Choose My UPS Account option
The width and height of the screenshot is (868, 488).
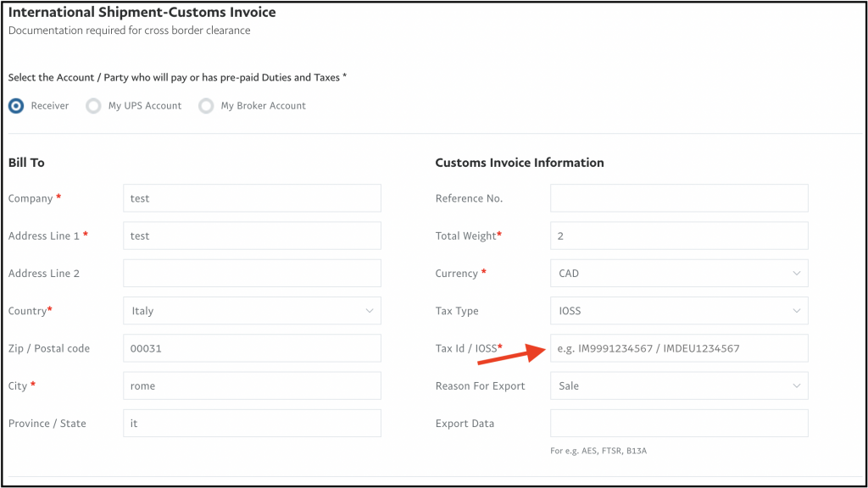pos(93,106)
